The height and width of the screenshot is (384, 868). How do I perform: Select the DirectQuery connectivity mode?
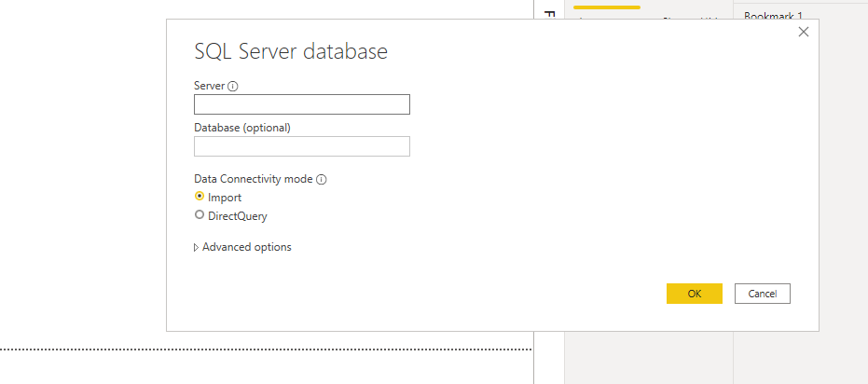[200, 215]
